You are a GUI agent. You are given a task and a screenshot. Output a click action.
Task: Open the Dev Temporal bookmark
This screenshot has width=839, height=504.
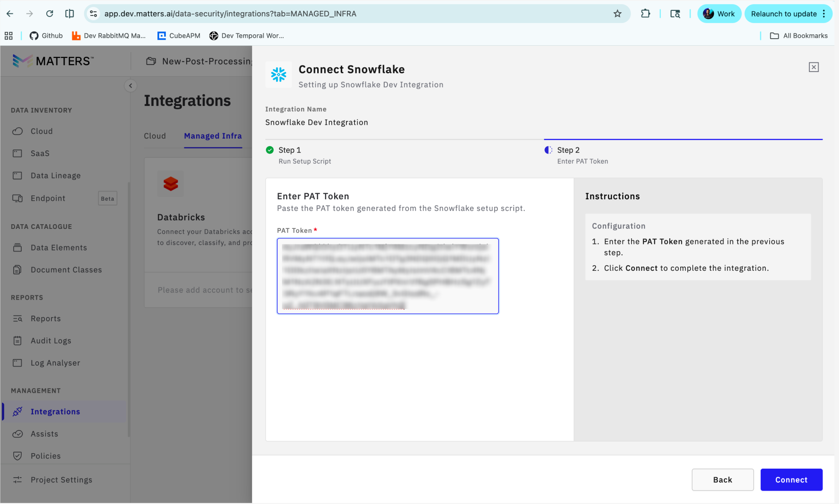point(247,36)
